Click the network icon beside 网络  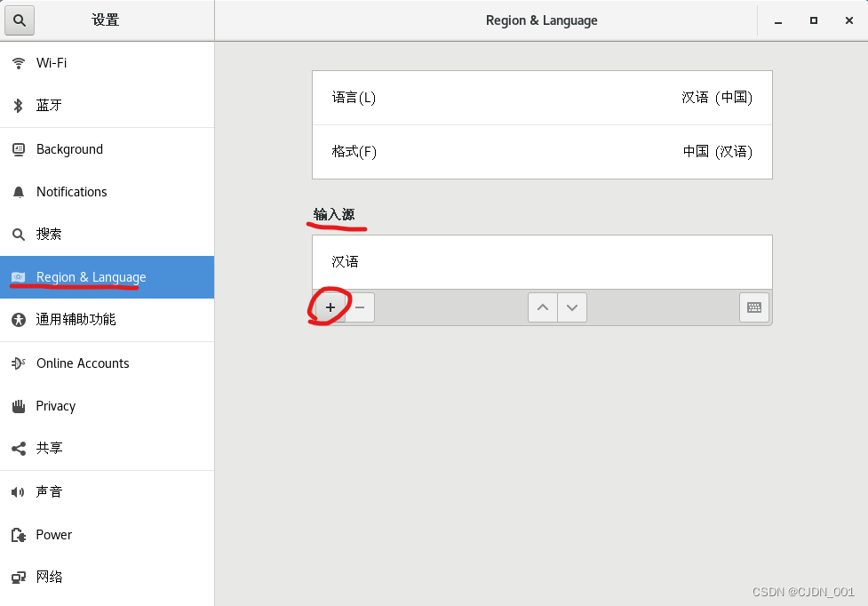click(19, 578)
